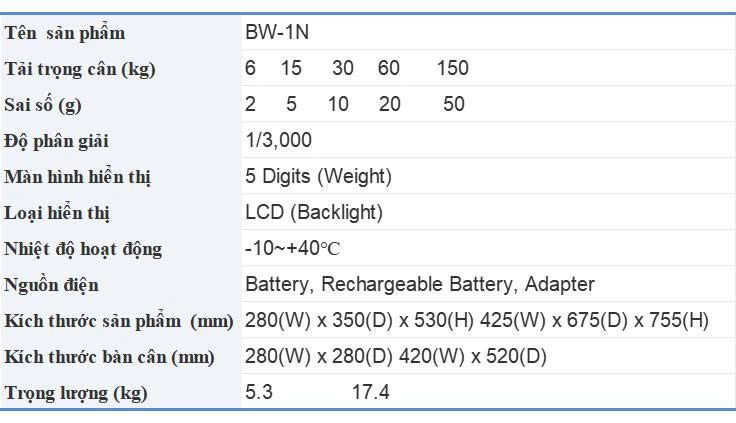Click the '5 Digits (Weight)' display value

[x=318, y=177]
